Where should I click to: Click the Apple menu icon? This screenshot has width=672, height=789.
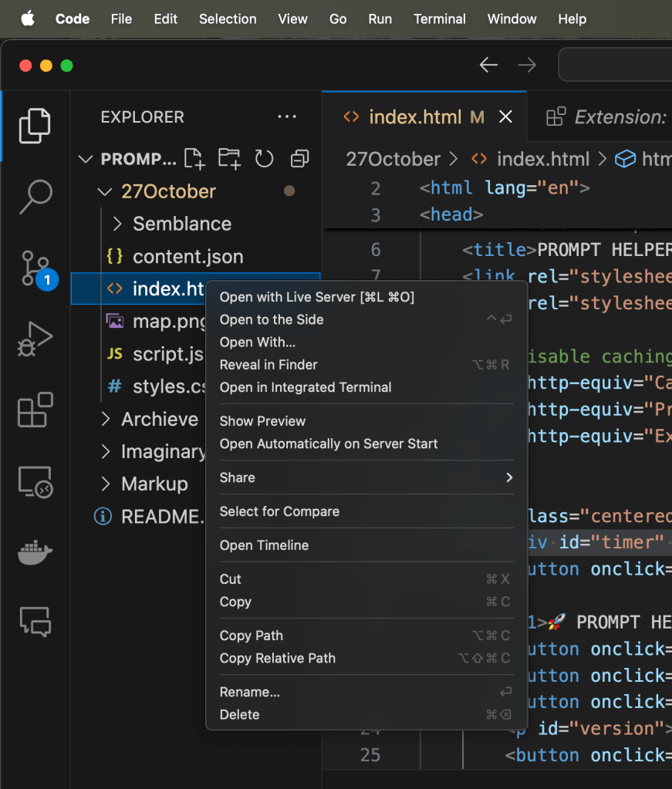[x=28, y=19]
